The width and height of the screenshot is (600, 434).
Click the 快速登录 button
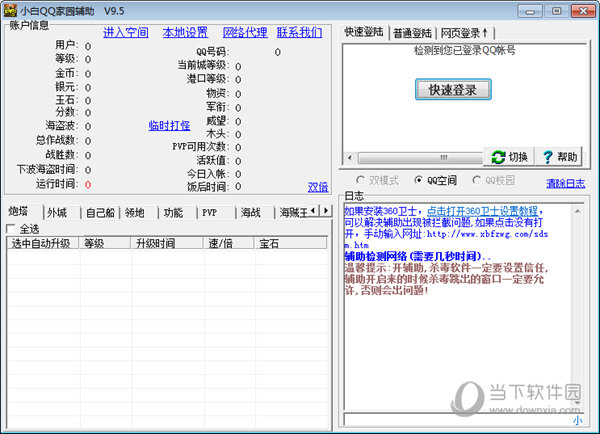click(453, 90)
